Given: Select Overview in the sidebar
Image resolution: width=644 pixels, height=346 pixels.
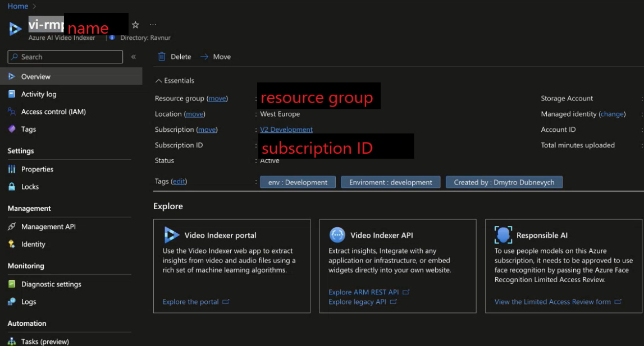Looking at the screenshot, I should click(71, 76).
